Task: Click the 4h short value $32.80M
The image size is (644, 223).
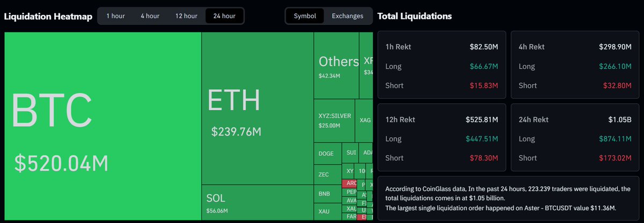Action: 618,85
